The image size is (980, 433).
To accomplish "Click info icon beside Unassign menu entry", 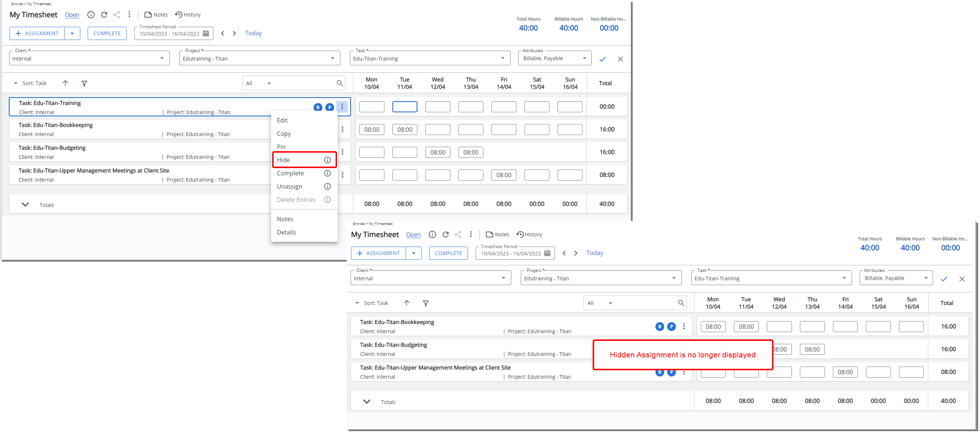I will 327,186.
